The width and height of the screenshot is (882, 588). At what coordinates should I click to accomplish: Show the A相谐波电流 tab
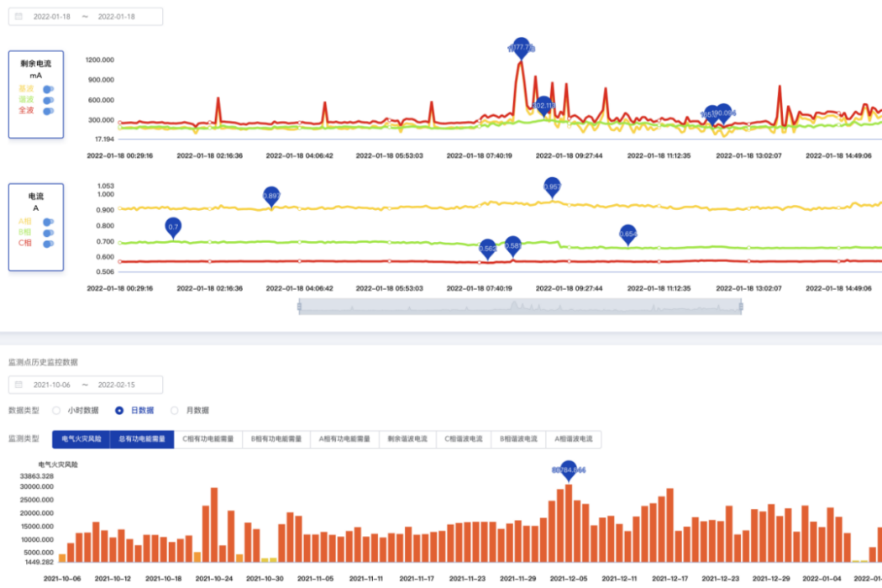pyautogui.click(x=573, y=438)
